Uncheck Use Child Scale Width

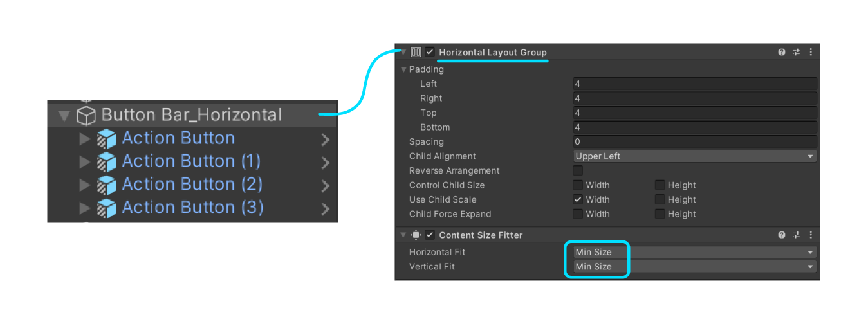[x=578, y=199]
